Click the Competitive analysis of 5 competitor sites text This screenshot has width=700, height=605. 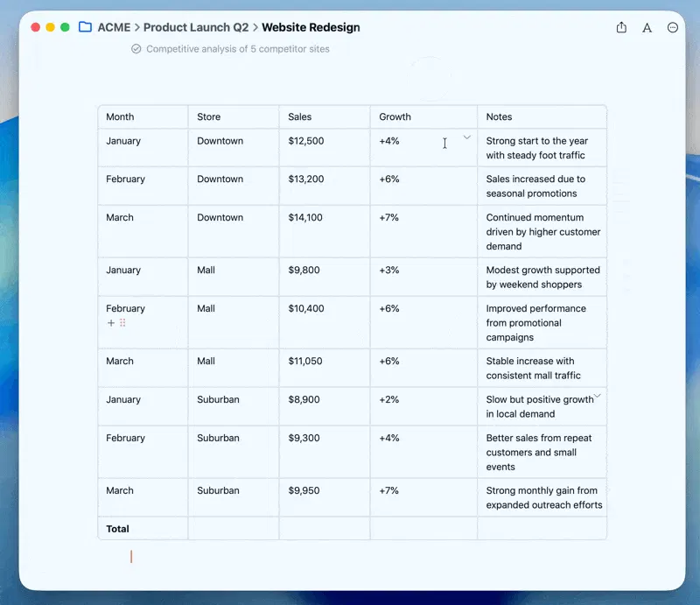[x=238, y=49]
